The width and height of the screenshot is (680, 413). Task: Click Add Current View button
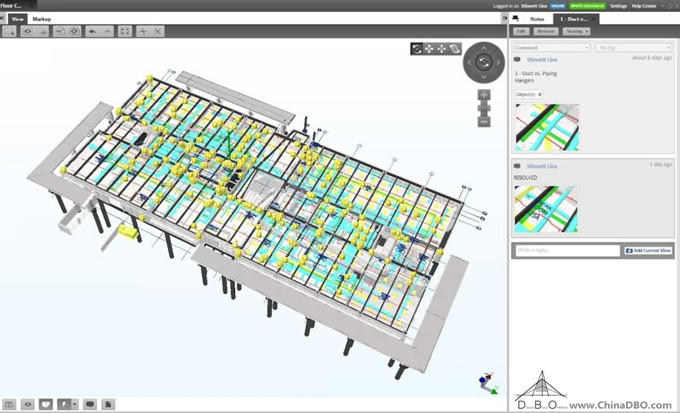click(649, 250)
